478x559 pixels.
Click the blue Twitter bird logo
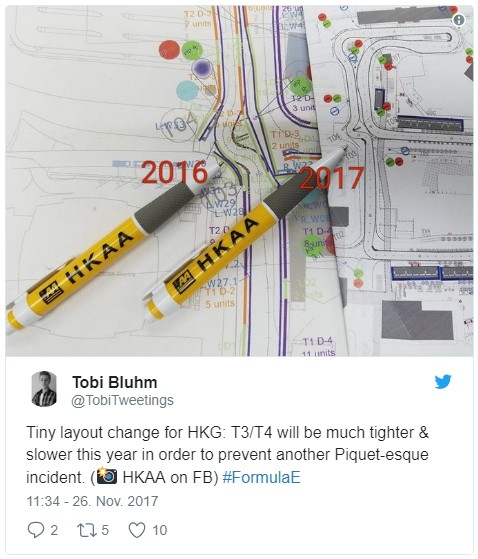[443, 381]
